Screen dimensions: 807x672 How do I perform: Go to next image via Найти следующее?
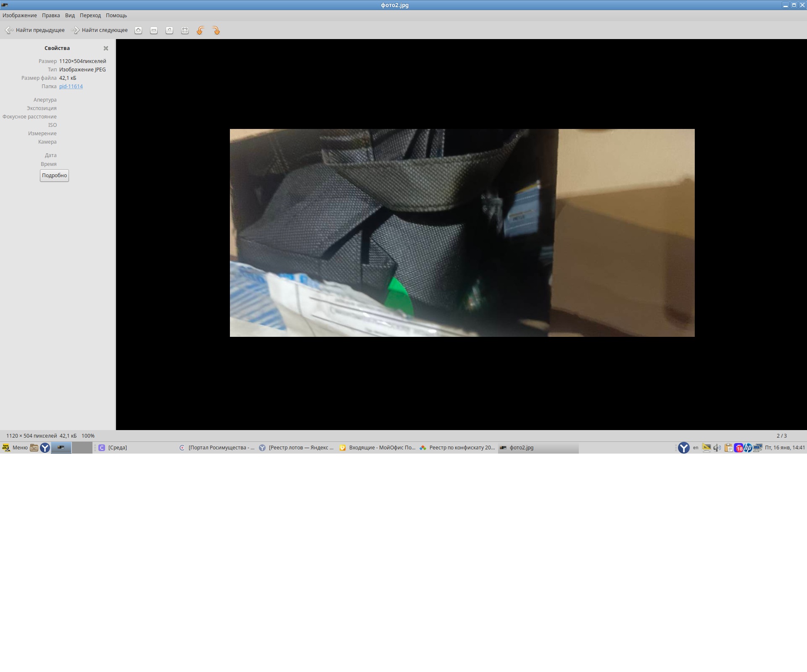[100, 30]
